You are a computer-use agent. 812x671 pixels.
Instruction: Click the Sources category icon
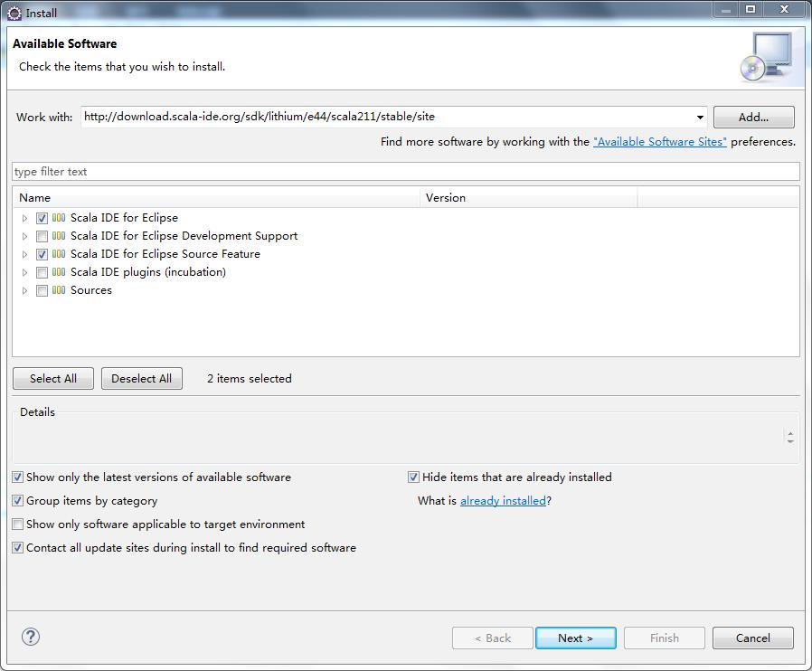(x=59, y=290)
